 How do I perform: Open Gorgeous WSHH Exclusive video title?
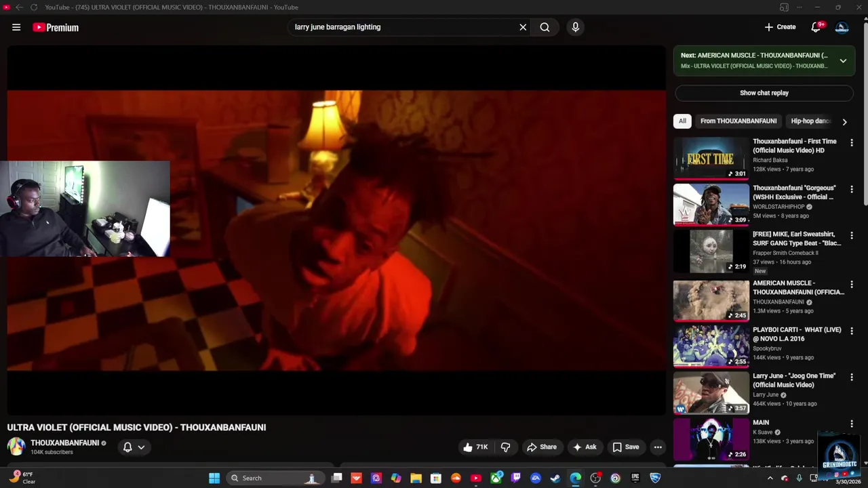coord(794,192)
